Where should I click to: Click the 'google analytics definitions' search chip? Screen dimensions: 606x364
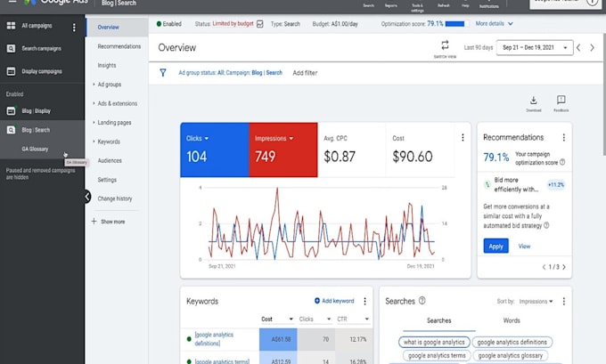[512, 342]
